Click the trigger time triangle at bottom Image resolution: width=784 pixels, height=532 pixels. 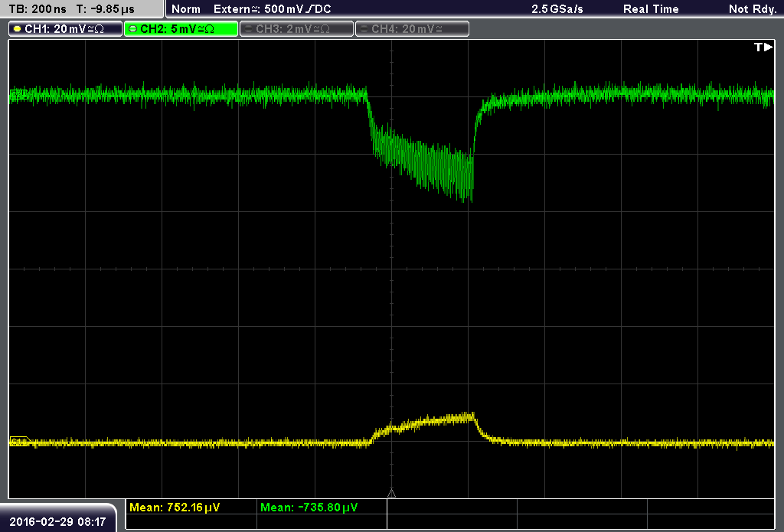point(391,493)
